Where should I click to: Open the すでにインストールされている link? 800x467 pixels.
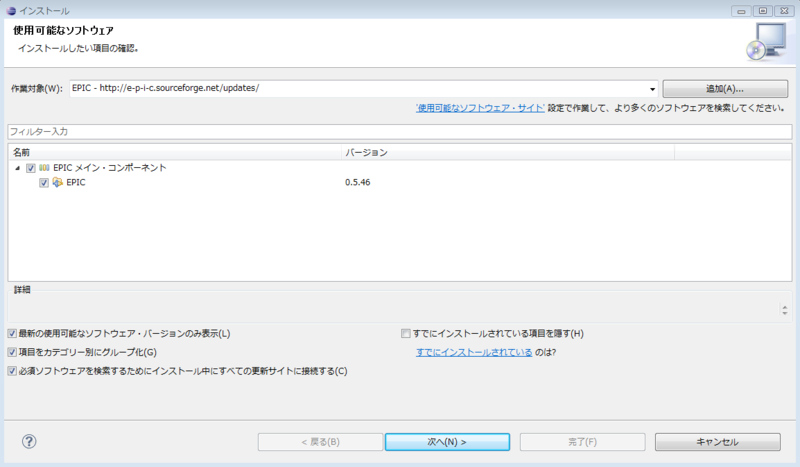coord(474,352)
